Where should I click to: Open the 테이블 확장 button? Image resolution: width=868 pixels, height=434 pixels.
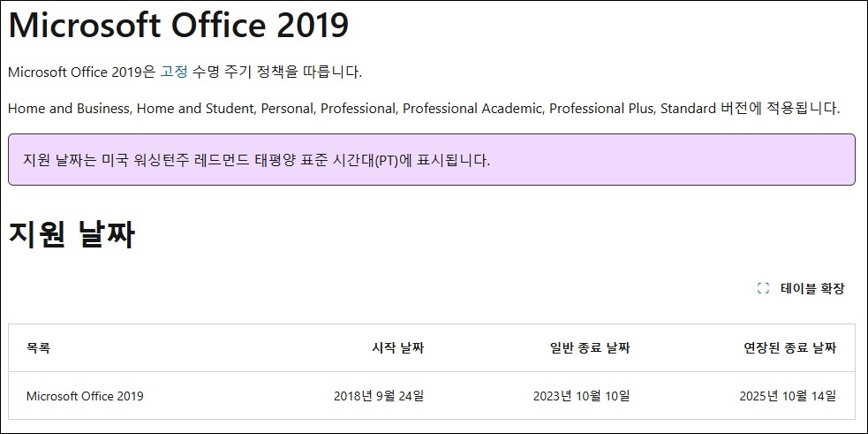(x=801, y=288)
